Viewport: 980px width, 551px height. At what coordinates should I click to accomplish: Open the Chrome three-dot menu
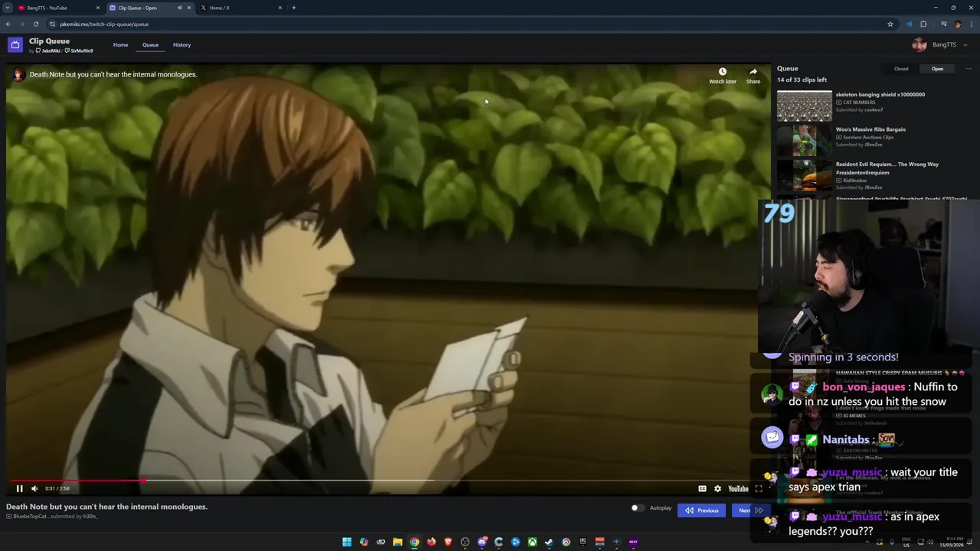[972, 24]
